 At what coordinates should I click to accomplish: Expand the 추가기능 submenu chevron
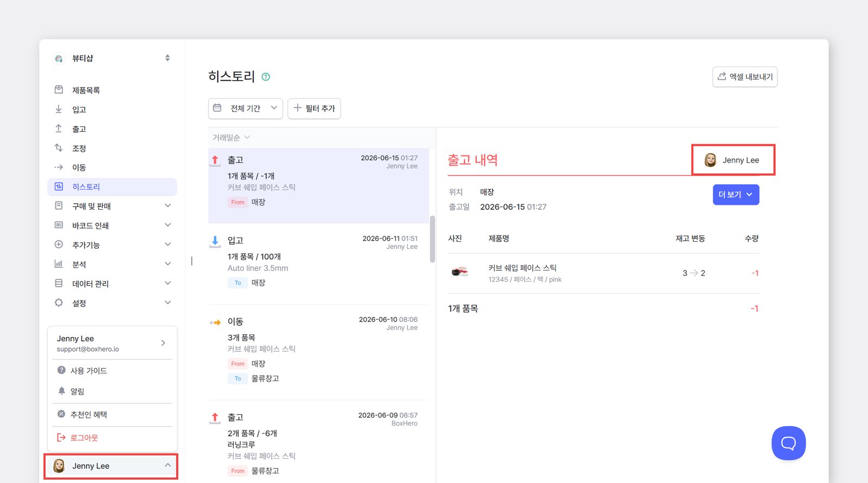(168, 244)
